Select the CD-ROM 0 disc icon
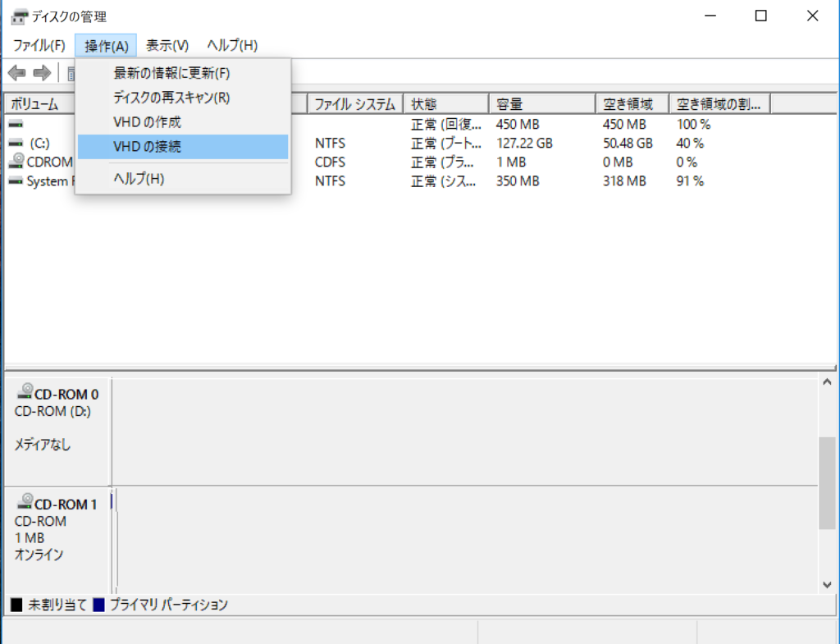 click(x=25, y=391)
